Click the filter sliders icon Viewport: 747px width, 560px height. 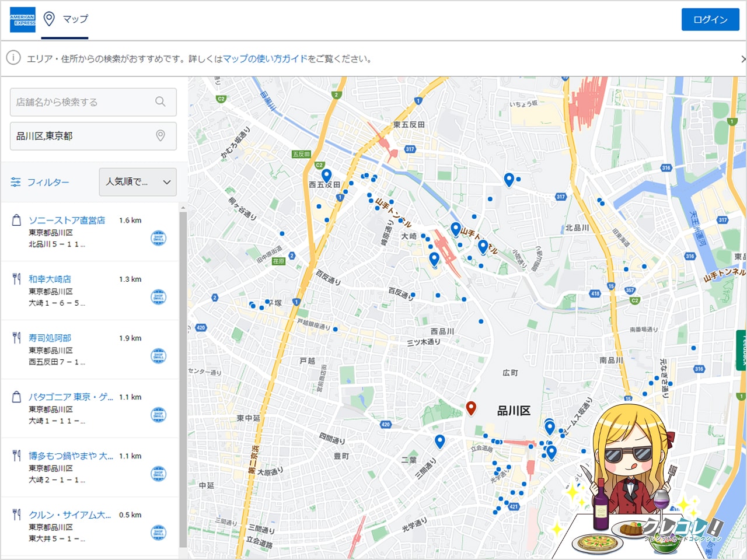16,182
